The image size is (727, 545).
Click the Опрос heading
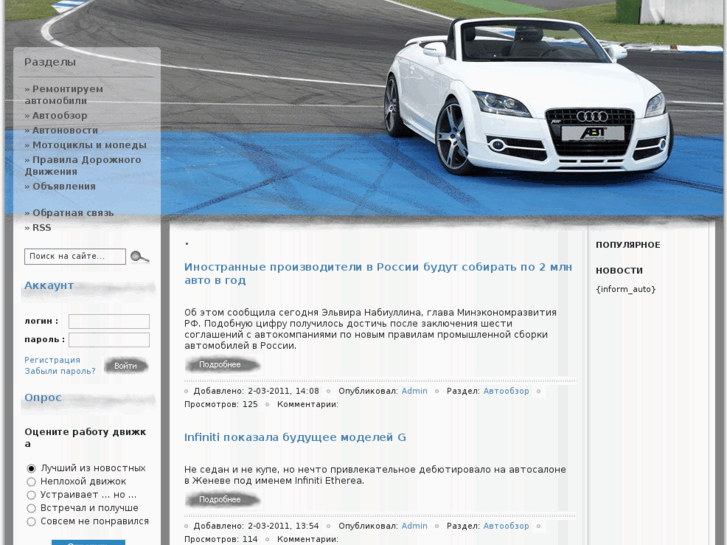pos(43,398)
